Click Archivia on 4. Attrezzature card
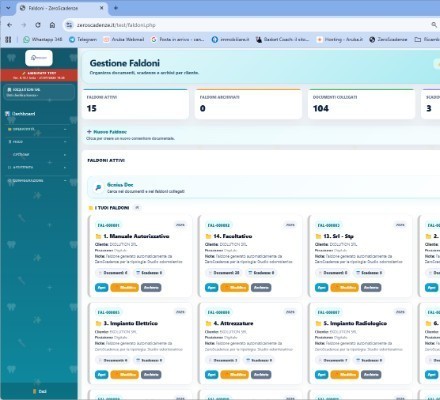 [x=261, y=375]
